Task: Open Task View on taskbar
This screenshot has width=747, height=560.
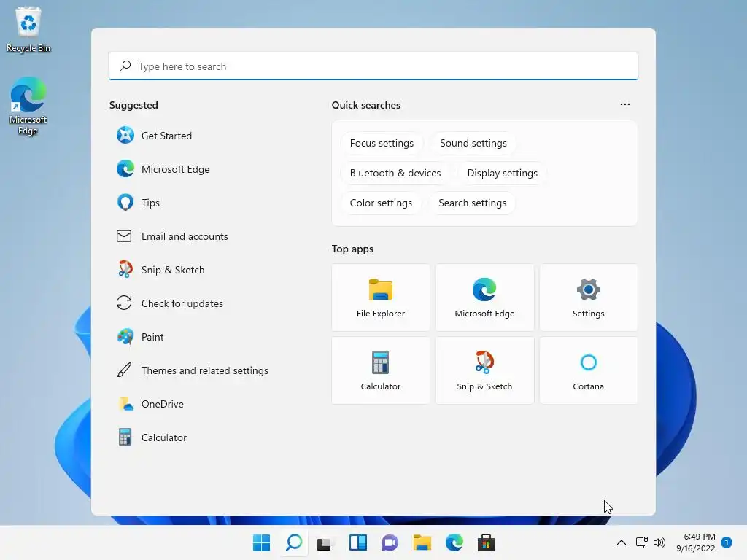Action: coord(325,542)
